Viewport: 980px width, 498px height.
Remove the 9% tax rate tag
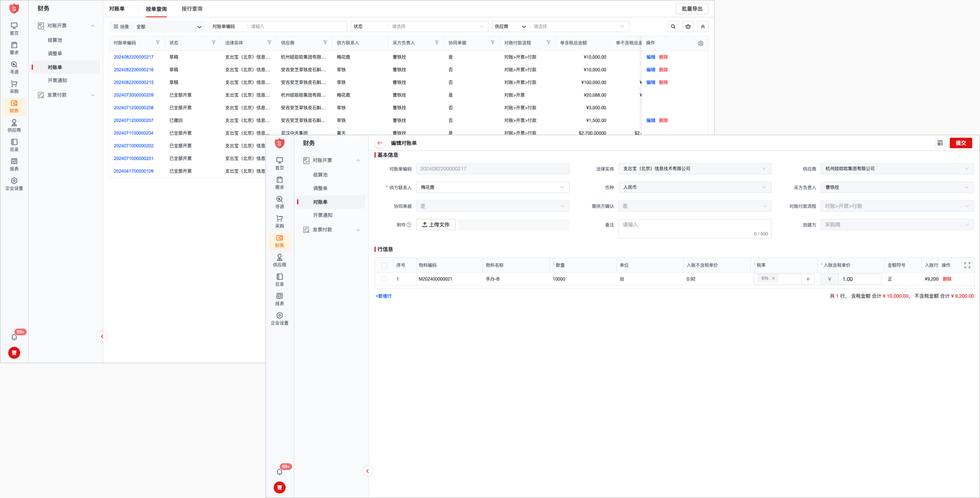(773, 279)
